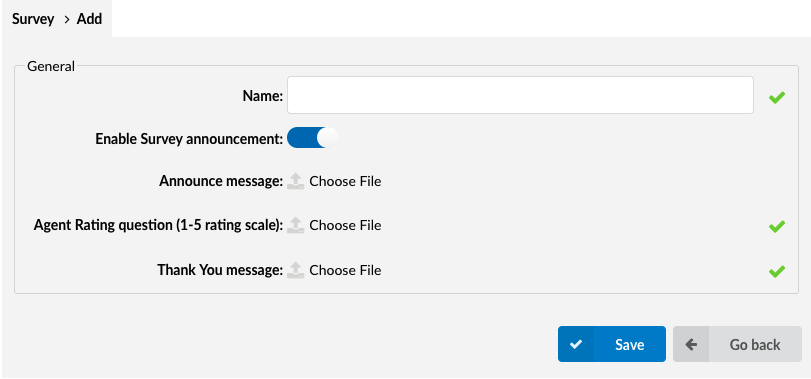Click green checkmark beside Thank You message
The image size is (811, 379).
point(777,271)
